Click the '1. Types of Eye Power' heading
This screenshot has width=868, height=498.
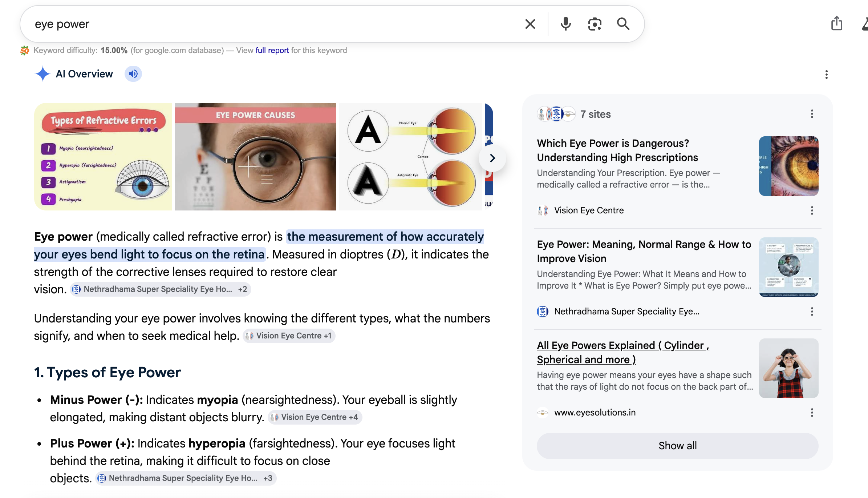coord(108,373)
